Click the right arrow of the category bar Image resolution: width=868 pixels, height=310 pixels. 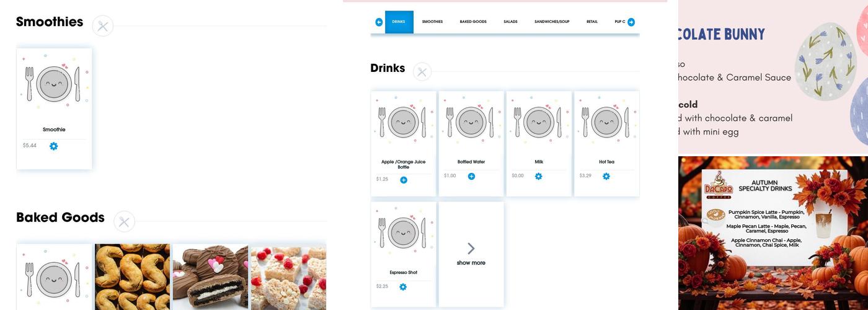click(x=631, y=22)
